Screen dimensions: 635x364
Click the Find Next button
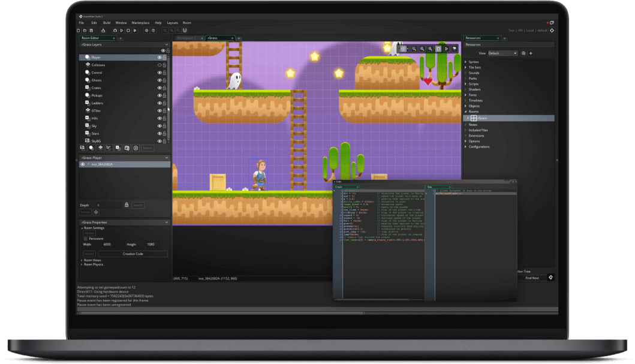(532, 278)
